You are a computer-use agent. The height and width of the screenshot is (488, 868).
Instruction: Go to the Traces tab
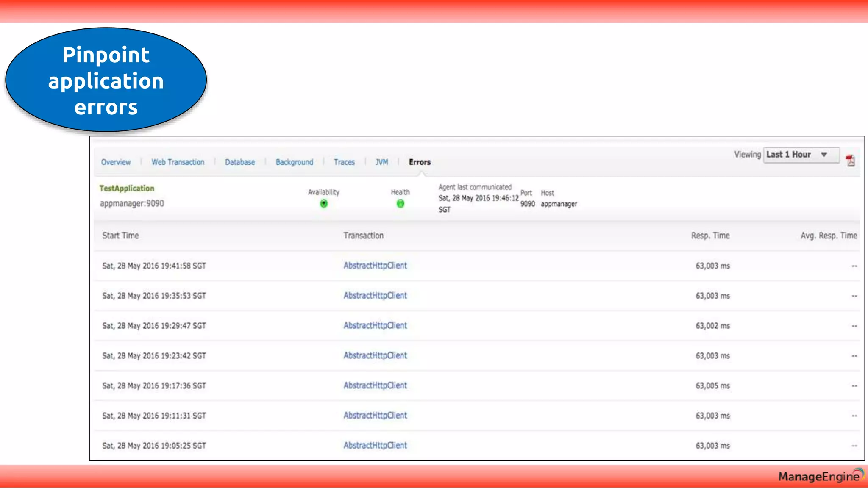tap(344, 162)
